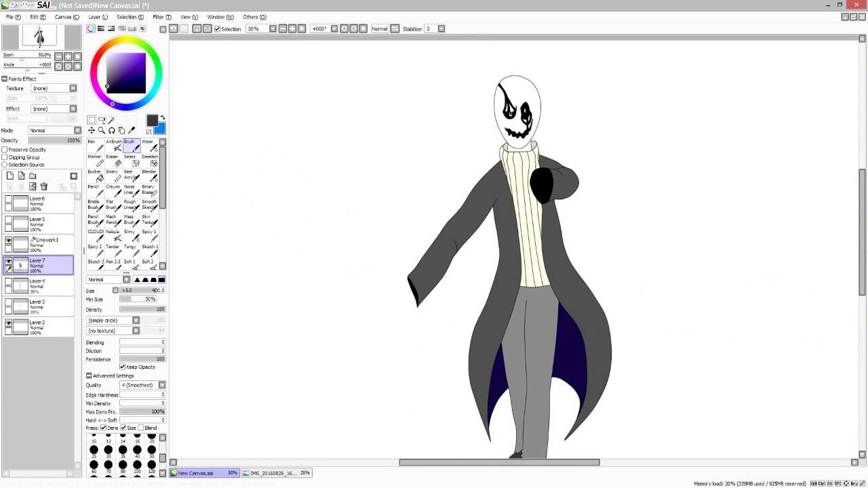Hide Layer2 via its eye icon
This screenshot has height=488, width=868.
pos(8,323)
